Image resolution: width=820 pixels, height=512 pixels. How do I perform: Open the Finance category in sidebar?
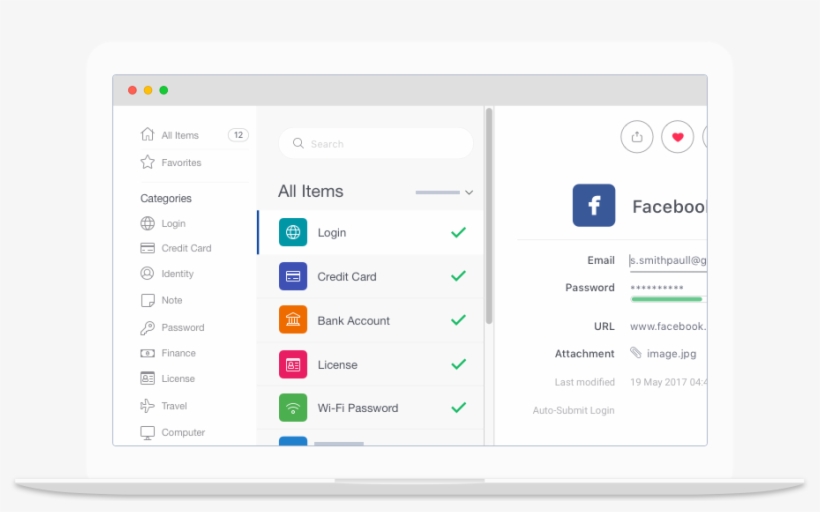click(x=178, y=353)
